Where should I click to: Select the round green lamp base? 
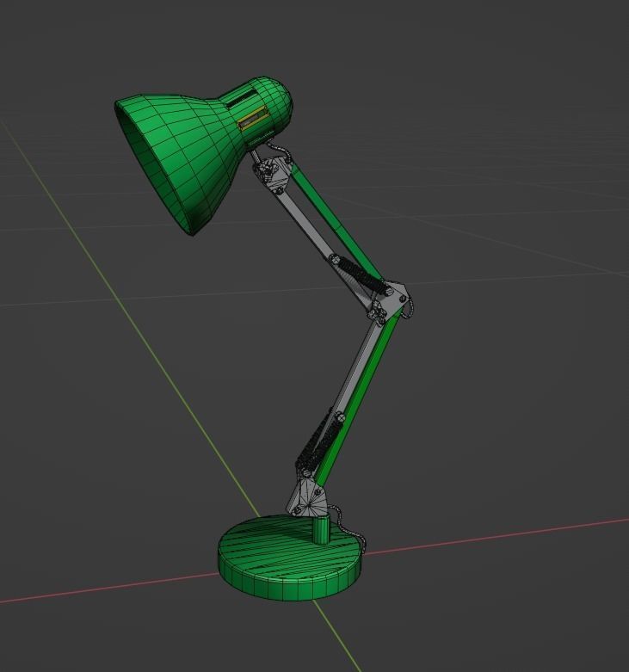tap(290, 557)
